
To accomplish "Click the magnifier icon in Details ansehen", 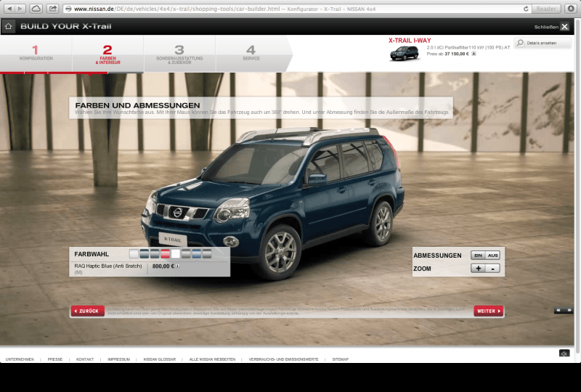I will pyautogui.click(x=520, y=43).
